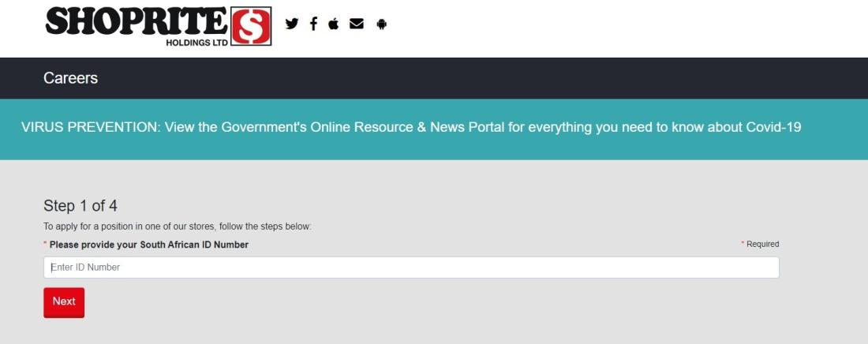
Task: Open the Android app icon link
Action: point(381,24)
